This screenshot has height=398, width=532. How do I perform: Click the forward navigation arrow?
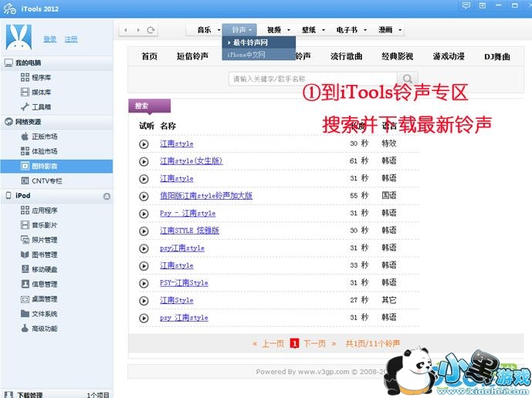coord(138,30)
